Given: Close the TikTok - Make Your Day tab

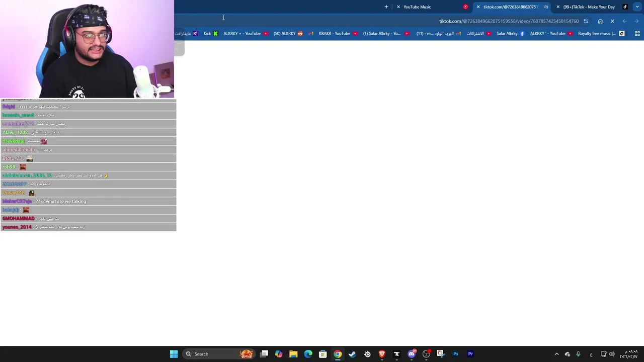Looking at the screenshot, I should pos(558,7).
